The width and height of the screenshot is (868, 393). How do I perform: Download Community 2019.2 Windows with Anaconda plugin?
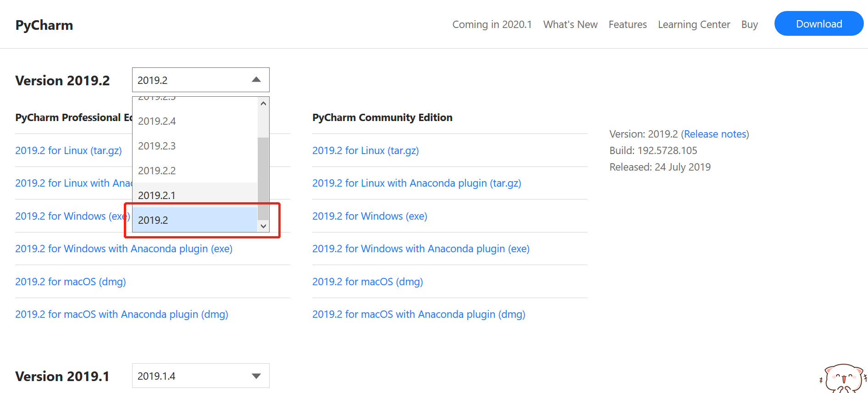click(421, 249)
